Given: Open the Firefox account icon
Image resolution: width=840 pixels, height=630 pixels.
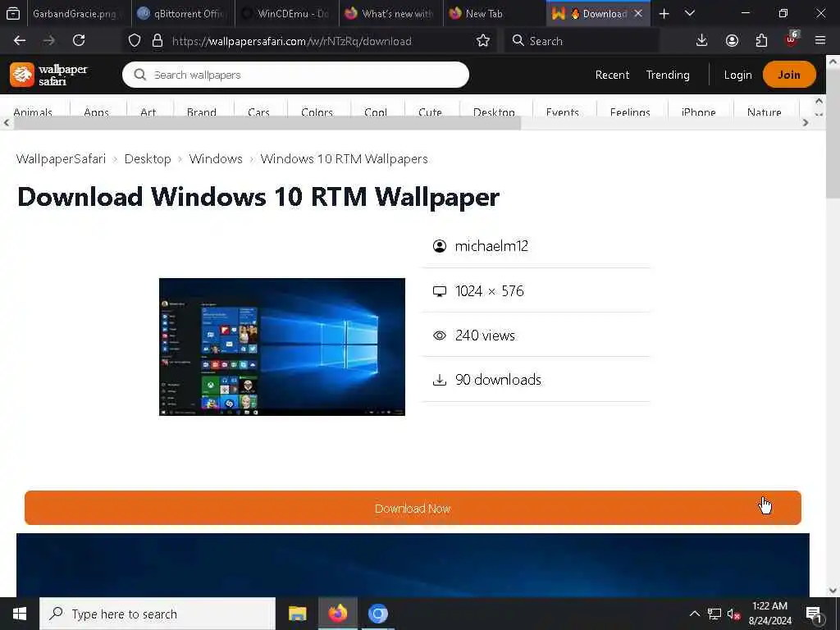Looking at the screenshot, I should [732, 41].
